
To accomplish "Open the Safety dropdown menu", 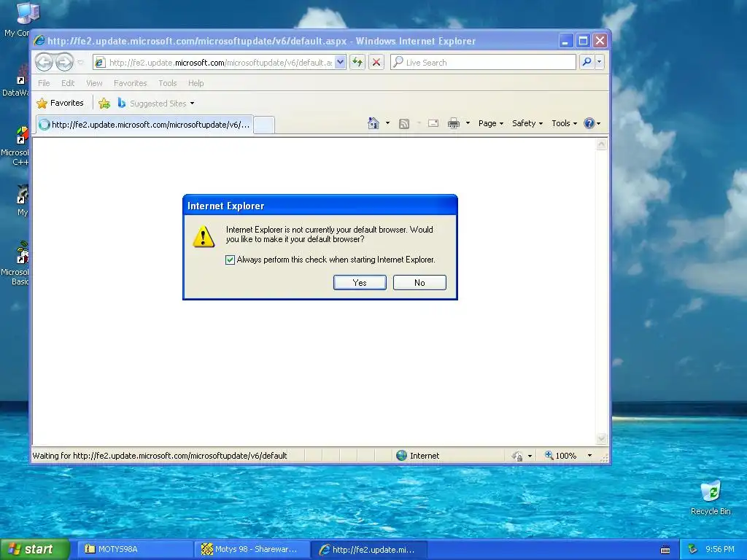I will pos(527,123).
